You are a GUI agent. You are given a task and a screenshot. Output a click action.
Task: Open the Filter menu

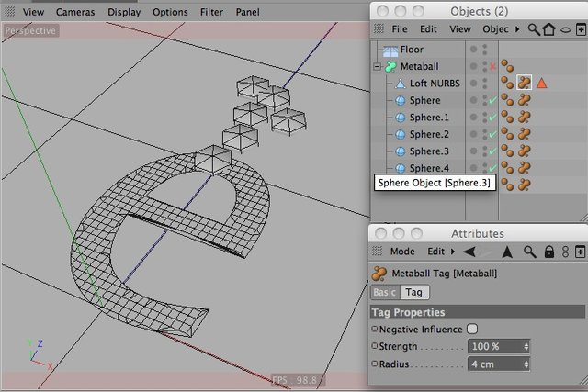[211, 12]
